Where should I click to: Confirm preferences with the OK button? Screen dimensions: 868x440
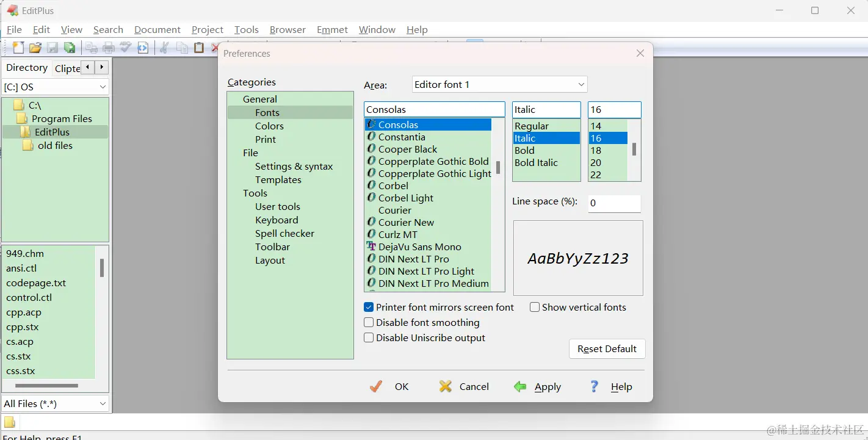click(389, 387)
